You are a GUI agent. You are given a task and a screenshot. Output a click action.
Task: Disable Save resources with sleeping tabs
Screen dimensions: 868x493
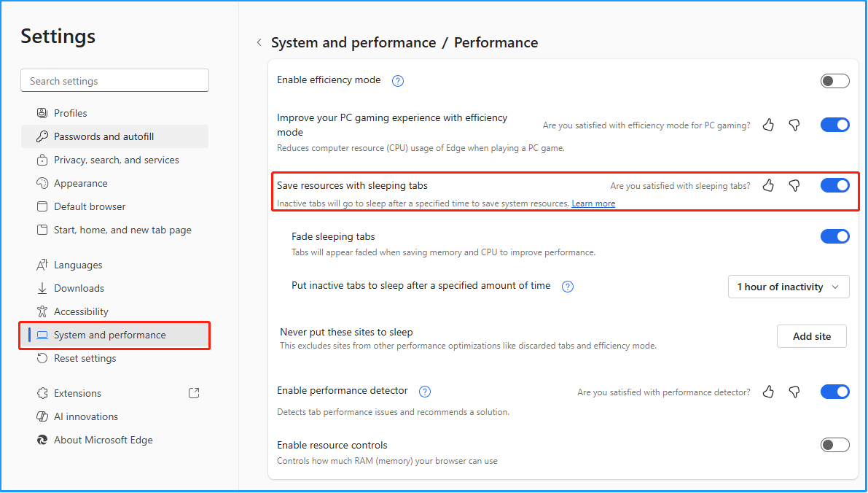coord(834,185)
